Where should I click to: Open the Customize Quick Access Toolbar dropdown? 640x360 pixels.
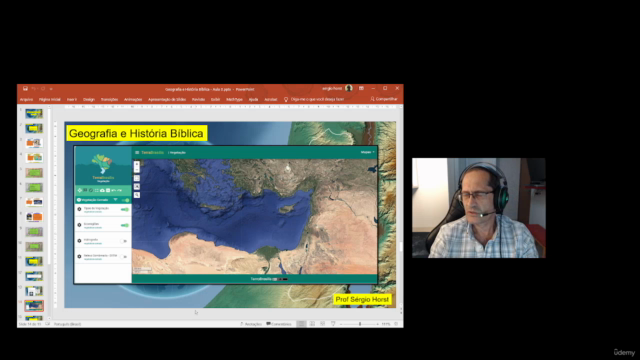(51, 89)
